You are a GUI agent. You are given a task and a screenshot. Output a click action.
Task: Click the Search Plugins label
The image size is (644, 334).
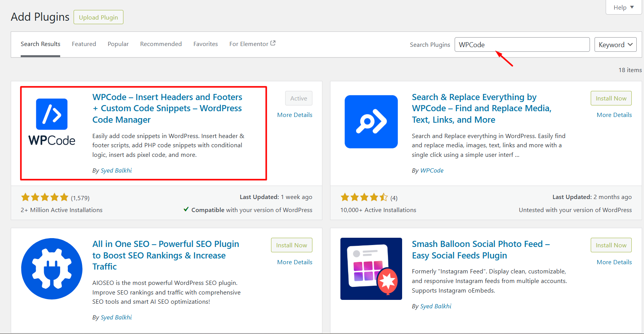430,45
